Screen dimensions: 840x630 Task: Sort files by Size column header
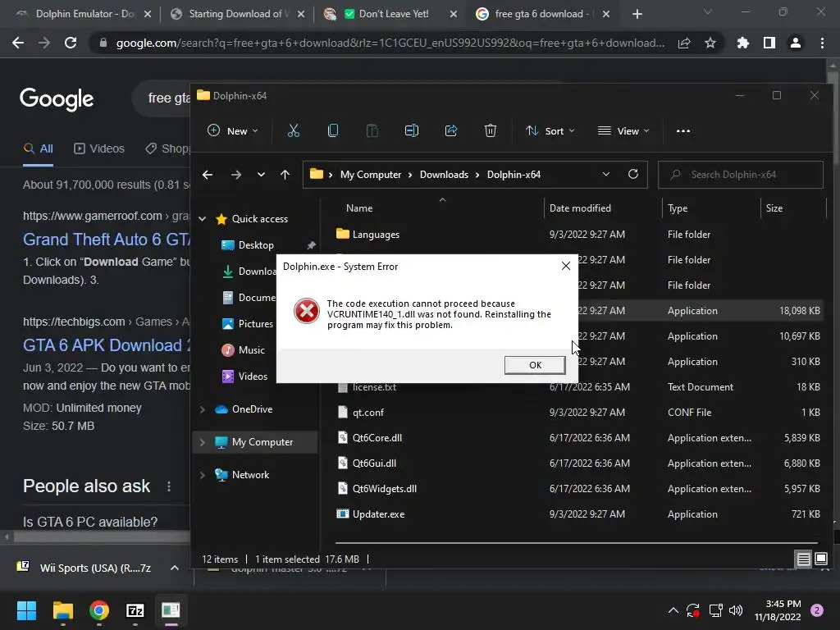point(774,208)
